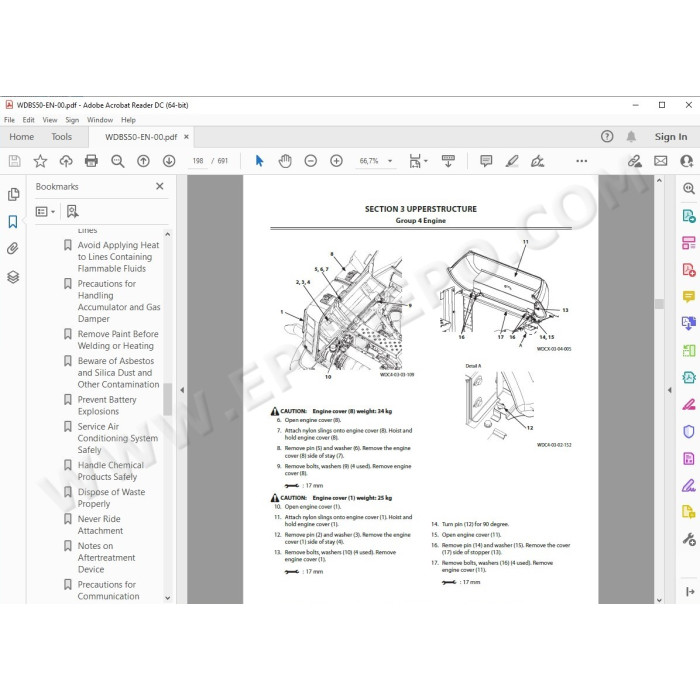Open the Sign menu
Viewport: 700px width, 700px height.
(72, 120)
